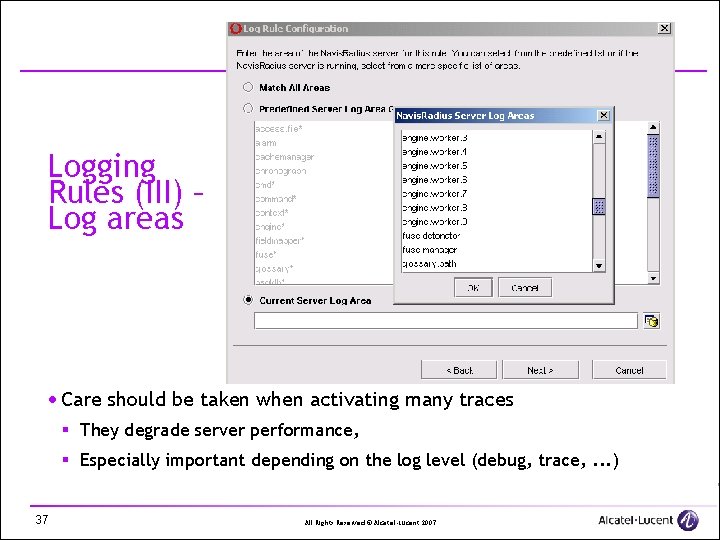
Task: Click the Current Server Log Area text field
Action: tap(446, 321)
